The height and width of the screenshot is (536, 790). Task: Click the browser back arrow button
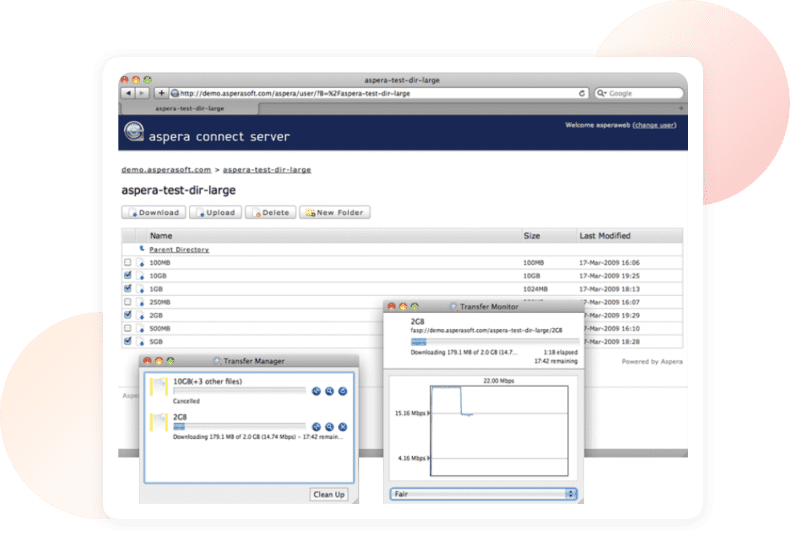128,93
